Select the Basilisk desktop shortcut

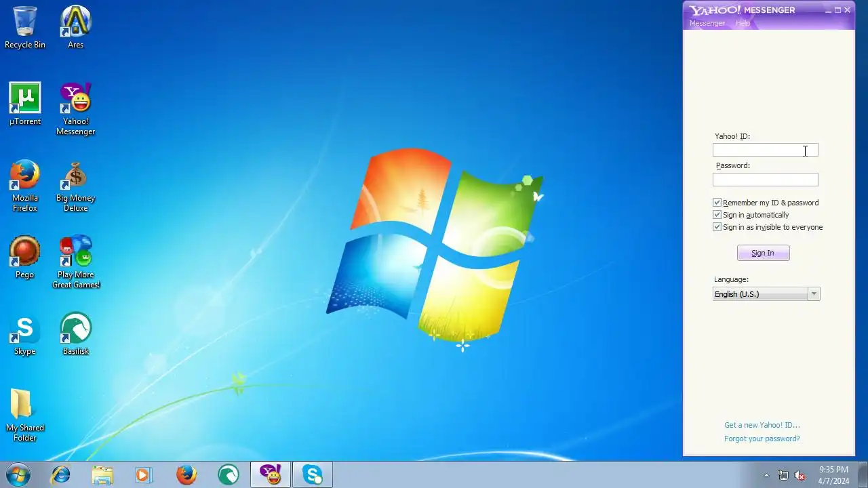click(x=75, y=333)
